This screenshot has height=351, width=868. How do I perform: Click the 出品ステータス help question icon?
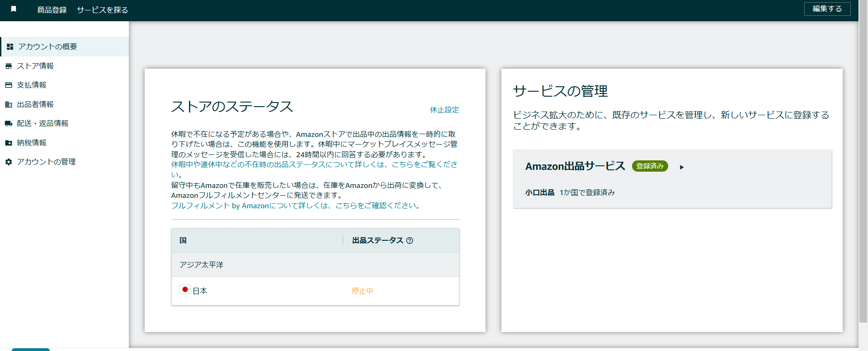(410, 240)
